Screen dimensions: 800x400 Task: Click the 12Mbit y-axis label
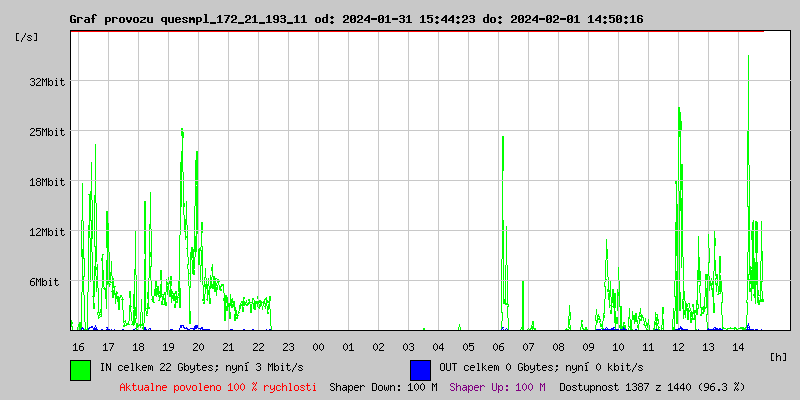pos(46,232)
